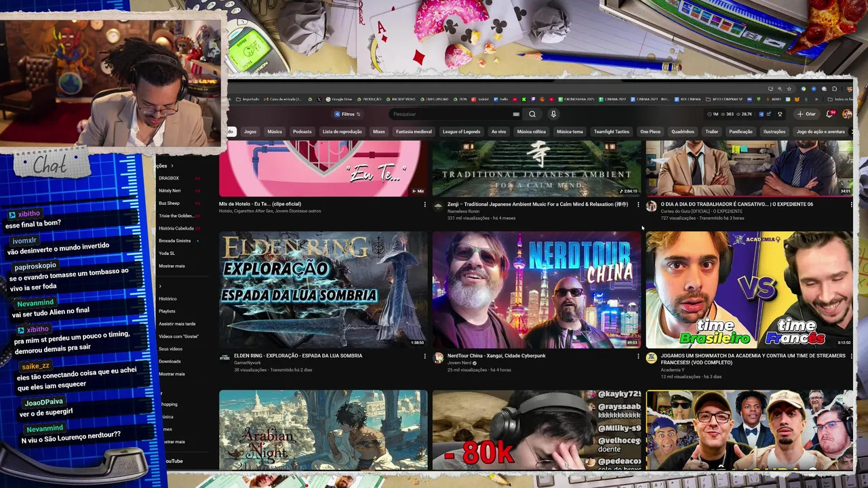The height and width of the screenshot is (488, 868).
Task: Select the Teamfight Tactics chip
Action: click(612, 131)
